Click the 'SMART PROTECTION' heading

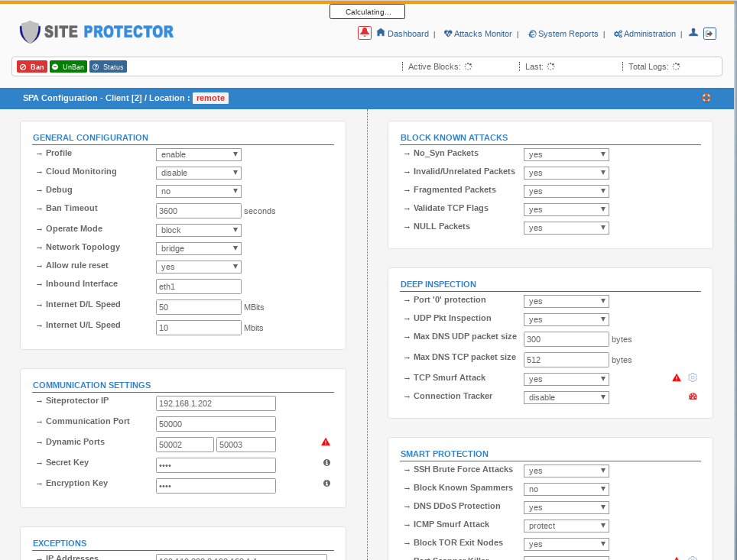(444, 454)
